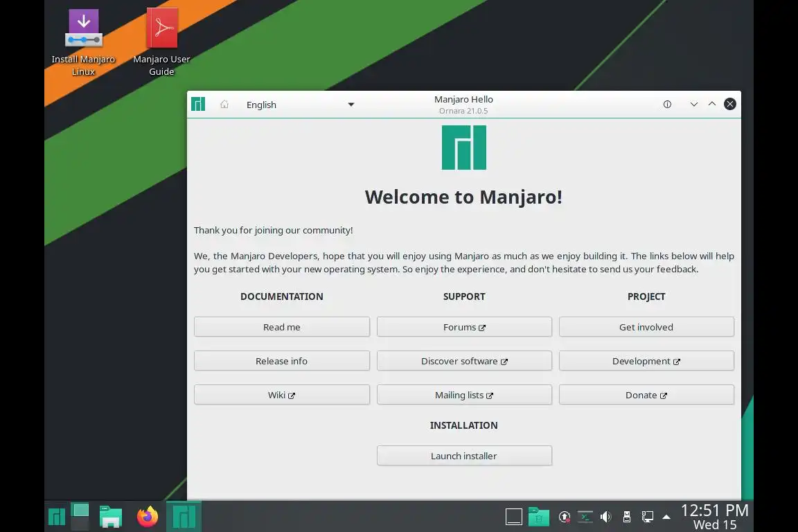This screenshot has width=798, height=532.
Task: Open the About info icon in the title bar
Action: (x=667, y=105)
